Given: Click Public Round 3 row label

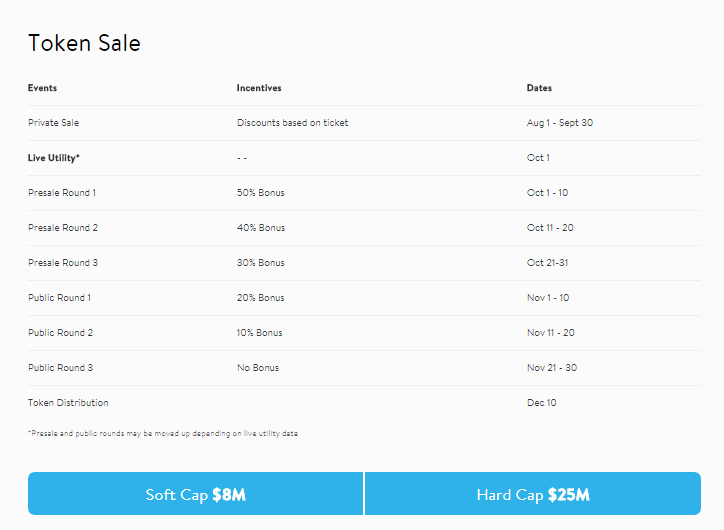Looking at the screenshot, I should (60, 368).
